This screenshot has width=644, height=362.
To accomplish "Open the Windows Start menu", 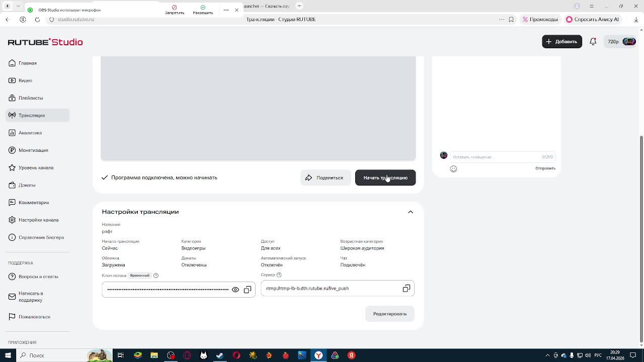I will pos(8,355).
